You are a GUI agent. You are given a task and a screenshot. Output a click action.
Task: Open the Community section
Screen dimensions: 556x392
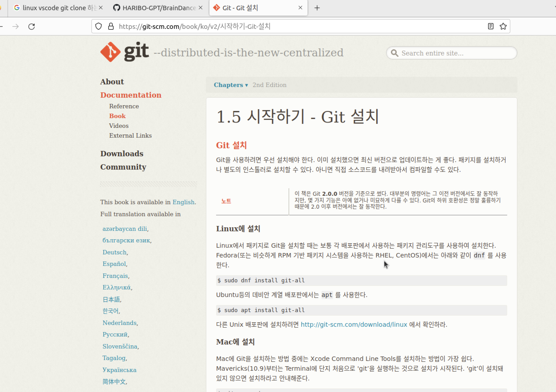click(x=123, y=167)
